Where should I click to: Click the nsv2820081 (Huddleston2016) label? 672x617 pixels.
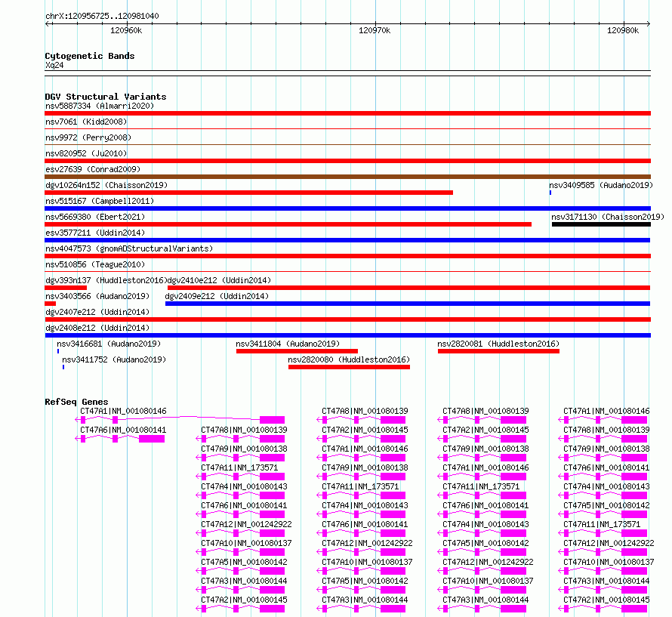(x=498, y=344)
